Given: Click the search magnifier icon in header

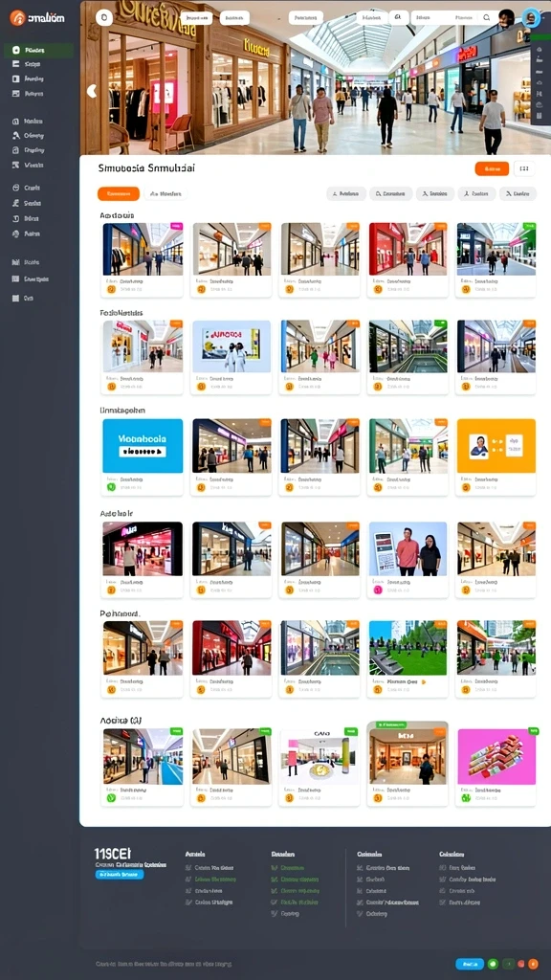Looking at the screenshot, I should point(486,18).
